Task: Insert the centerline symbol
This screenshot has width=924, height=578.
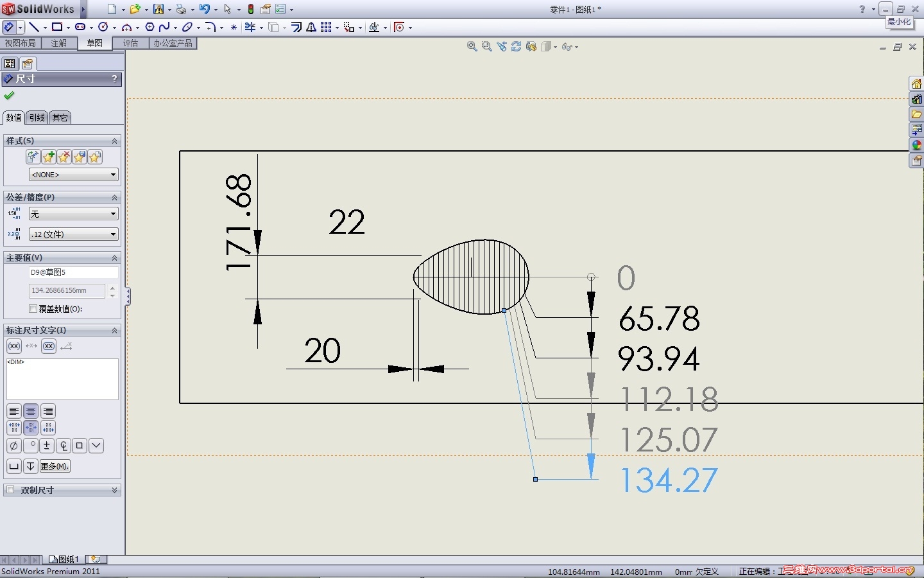Action: tap(64, 446)
